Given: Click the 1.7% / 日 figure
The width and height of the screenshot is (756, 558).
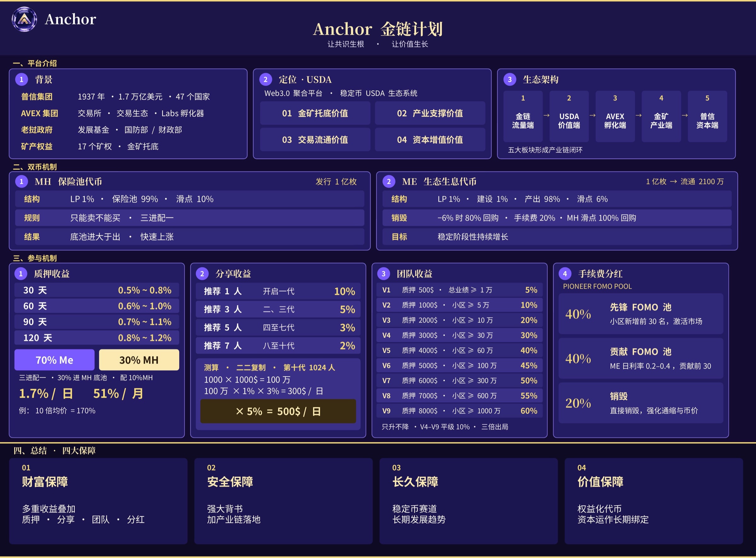Looking at the screenshot, I should pyautogui.click(x=46, y=394).
